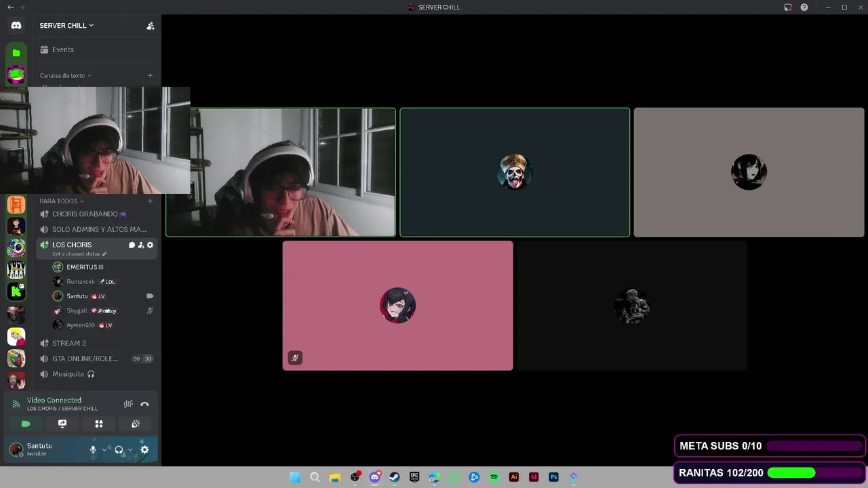
Task: Set a channel status for LOS CHORIS
Action: coord(79,254)
